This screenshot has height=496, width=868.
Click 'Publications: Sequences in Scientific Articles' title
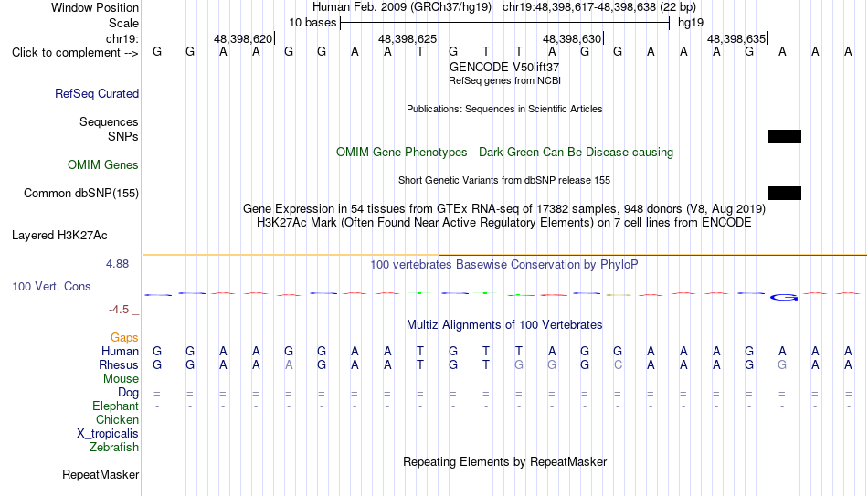[x=504, y=109]
